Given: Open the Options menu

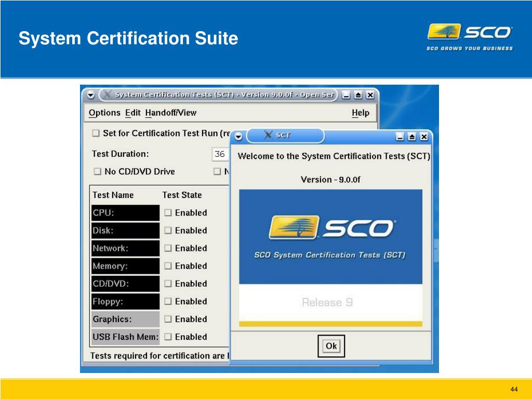Looking at the screenshot, I should pyautogui.click(x=104, y=113).
